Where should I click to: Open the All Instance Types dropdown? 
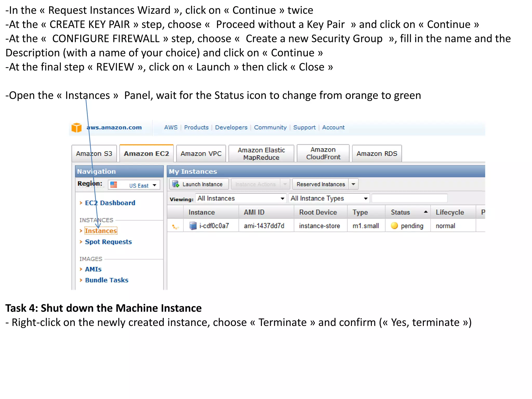point(329,198)
